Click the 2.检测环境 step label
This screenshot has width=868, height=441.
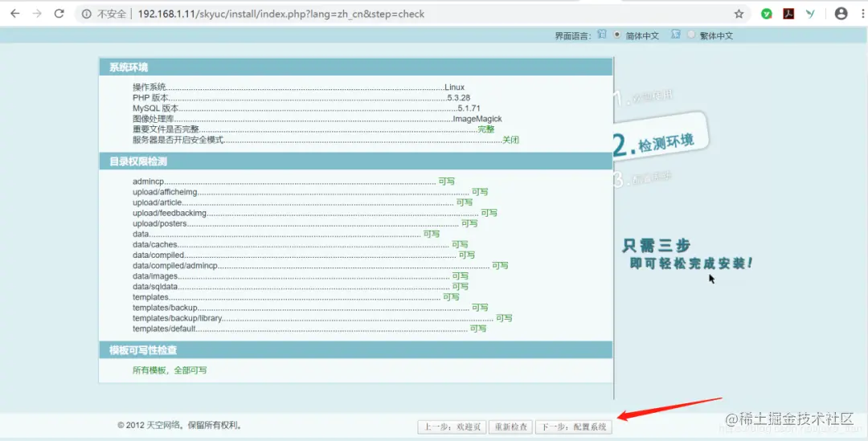click(x=654, y=143)
